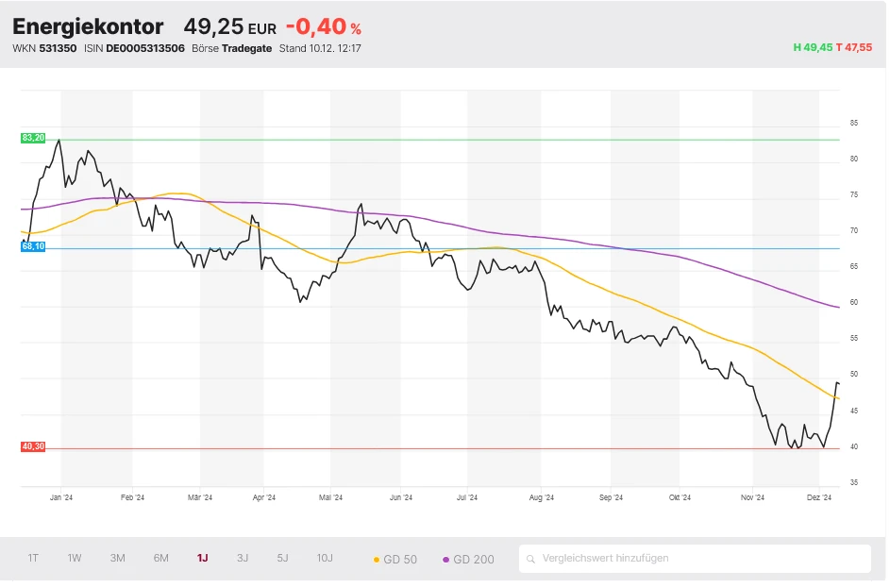Toggle the GD 200 moving average

click(x=468, y=559)
